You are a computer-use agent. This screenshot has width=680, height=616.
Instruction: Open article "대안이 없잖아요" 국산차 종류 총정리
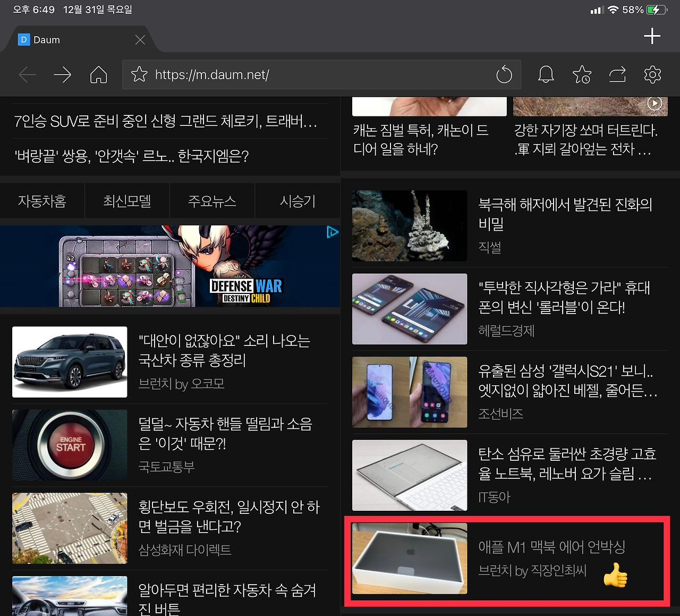224,350
